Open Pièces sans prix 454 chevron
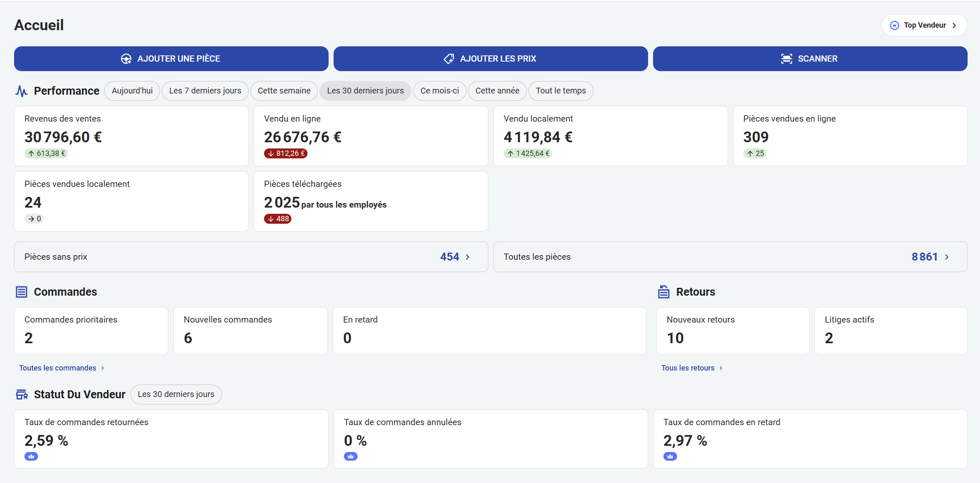 pyautogui.click(x=468, y=257)
